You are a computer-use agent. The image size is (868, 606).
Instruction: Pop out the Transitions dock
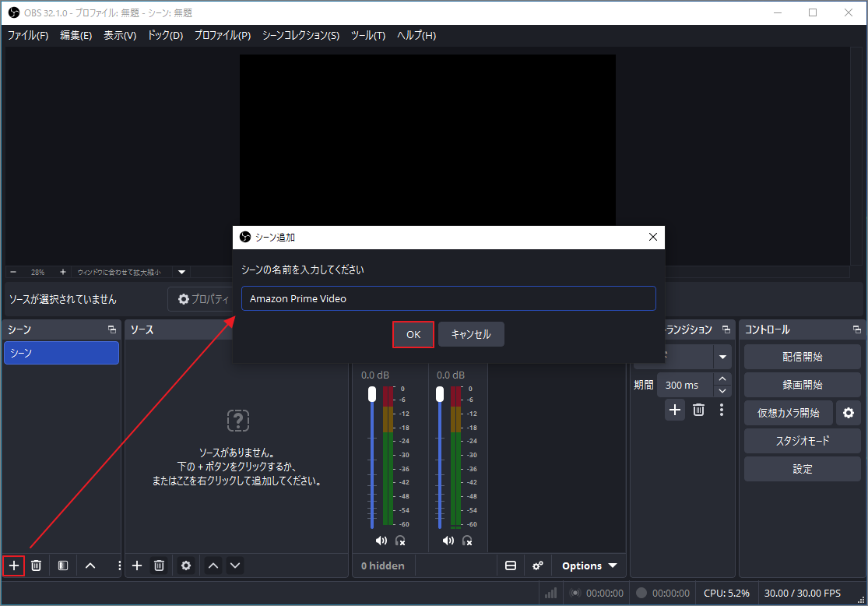726,329
